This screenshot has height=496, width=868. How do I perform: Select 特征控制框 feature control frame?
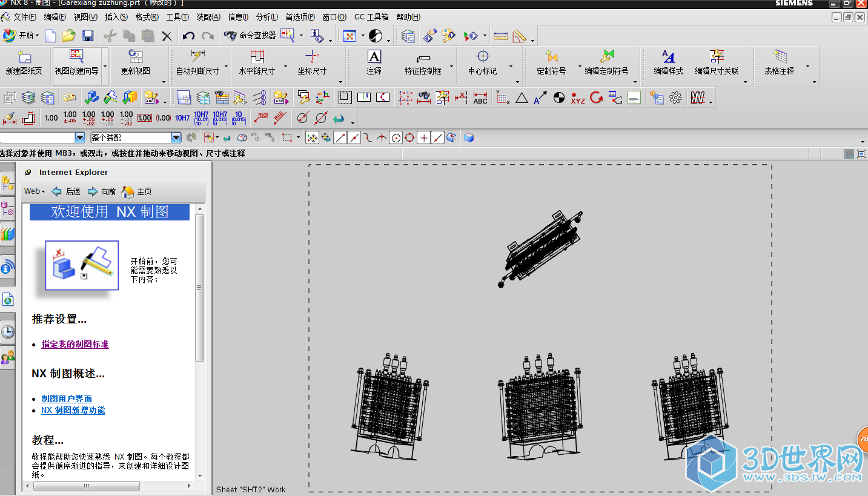(423, 63)
